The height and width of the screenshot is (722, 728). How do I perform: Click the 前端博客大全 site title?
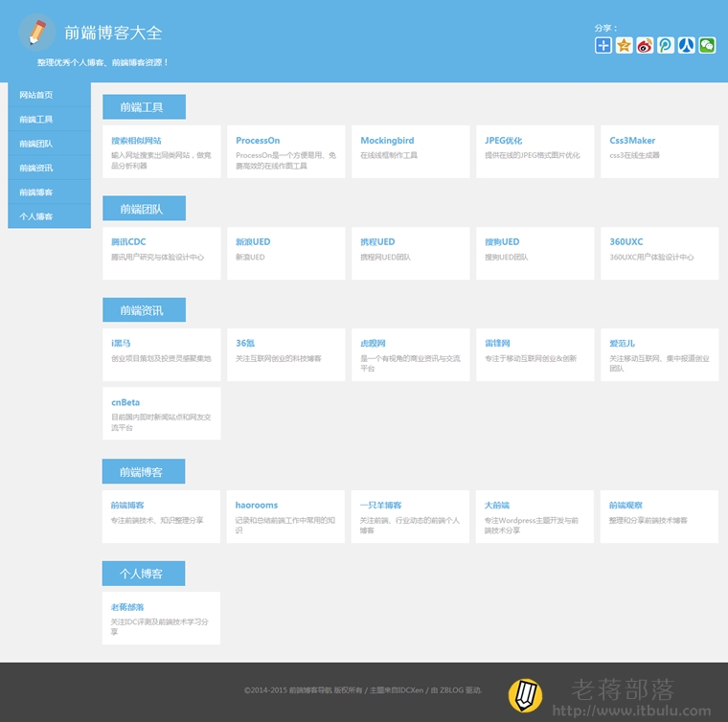click(x=113, y=33)
